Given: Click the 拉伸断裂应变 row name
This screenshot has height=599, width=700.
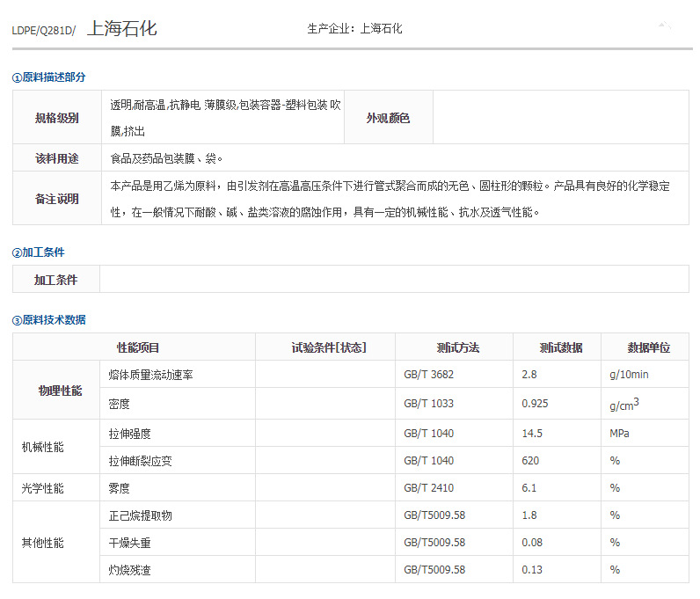Looking at the screenshot, I should point(140,461).
